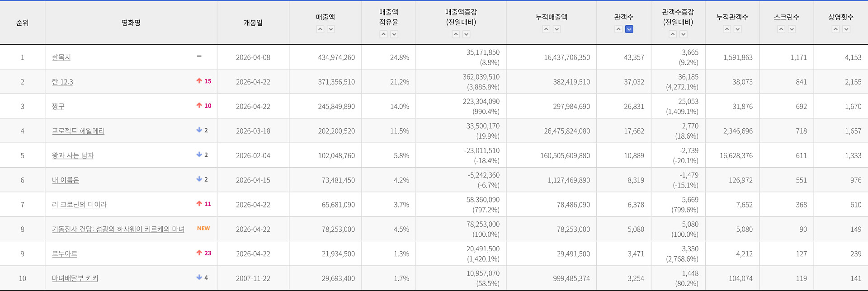Sort 매출액 column ascending with up arrow
Image resolution: width=868 pixels, height=291 pixels.
(320, 29)
